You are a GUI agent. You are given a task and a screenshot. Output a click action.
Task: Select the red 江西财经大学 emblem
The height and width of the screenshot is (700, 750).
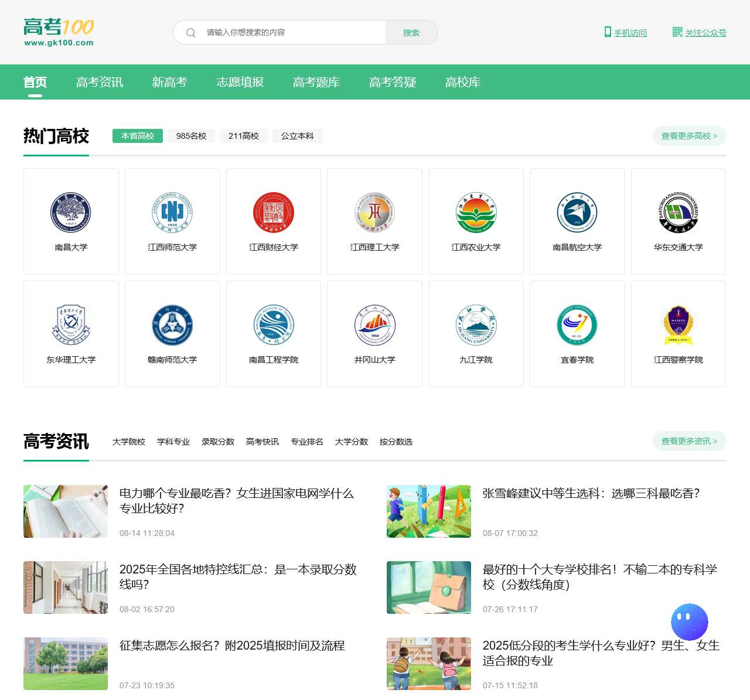coord(274,212)
